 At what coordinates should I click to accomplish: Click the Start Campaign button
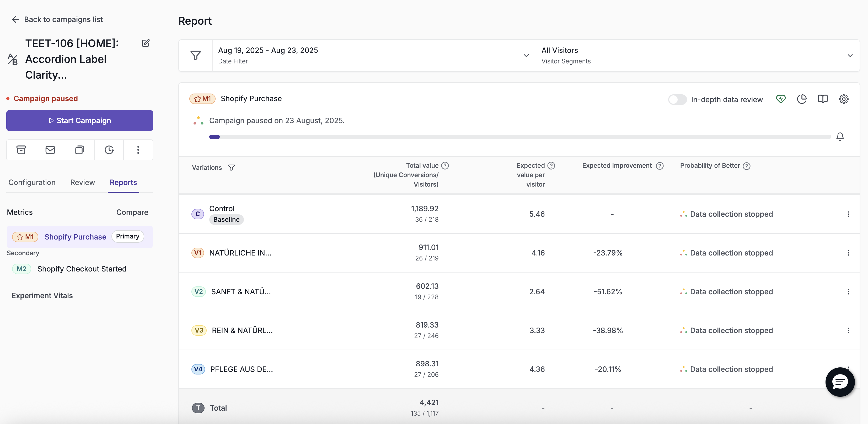[x=79, y=121]
